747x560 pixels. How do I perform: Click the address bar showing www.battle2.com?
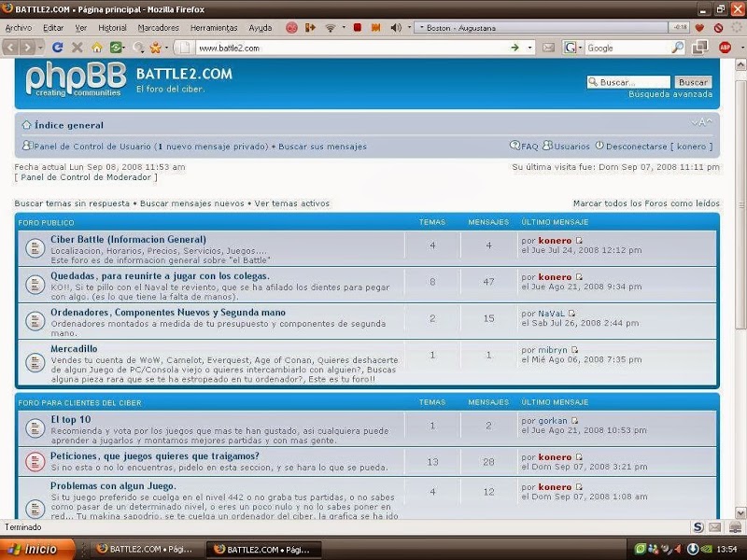tap(353, 48)
